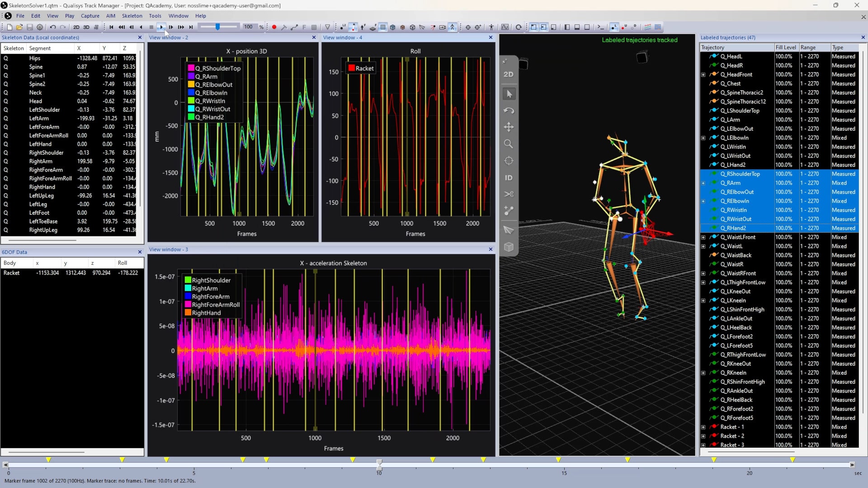This screenshot has height=488, width=868.
Task: Select cut trajectory scissors tool
Action: tap(509, 194)
